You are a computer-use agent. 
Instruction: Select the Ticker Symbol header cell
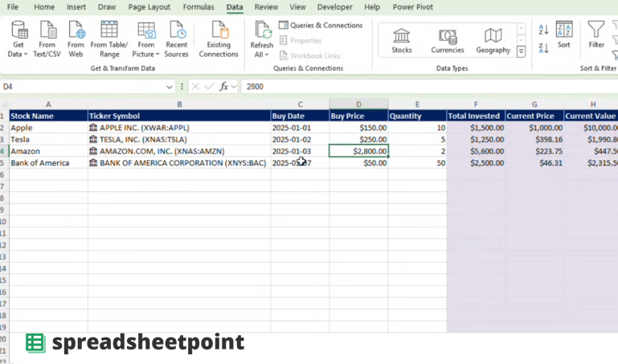[179, 116]
